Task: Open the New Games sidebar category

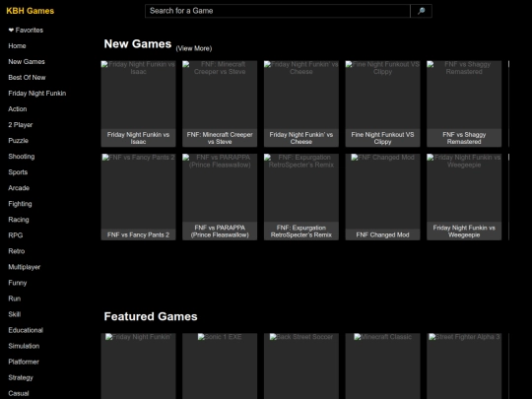Action: pos(27,62)
